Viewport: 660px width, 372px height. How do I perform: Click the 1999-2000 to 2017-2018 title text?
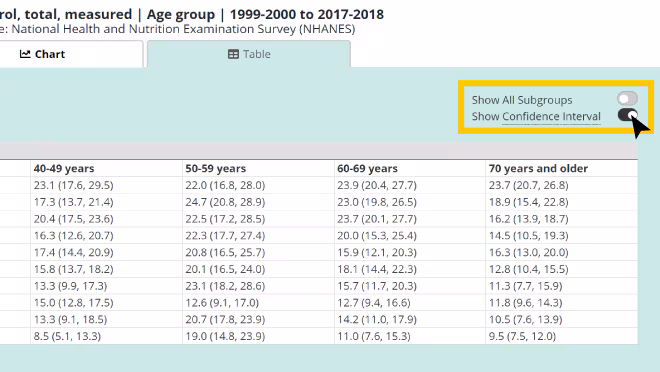coord(306,14)
